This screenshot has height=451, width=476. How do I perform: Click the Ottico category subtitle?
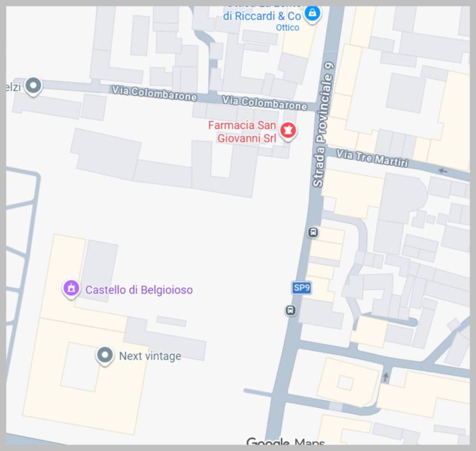288,28
